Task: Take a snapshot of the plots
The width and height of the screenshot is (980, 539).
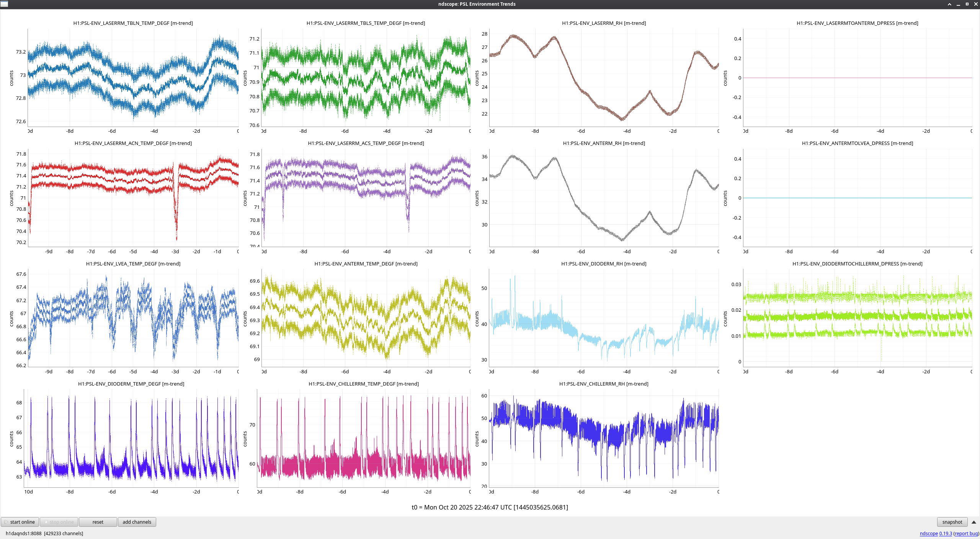Action: (952, 522)
